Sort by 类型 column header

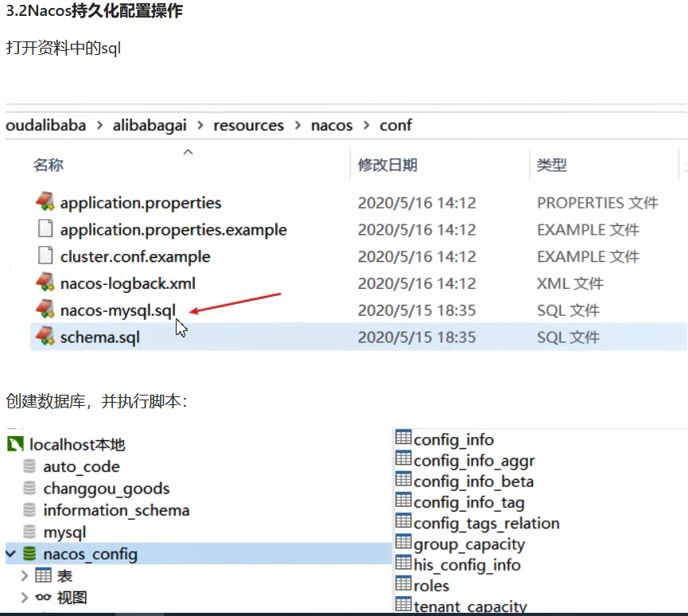pos(552,165)
